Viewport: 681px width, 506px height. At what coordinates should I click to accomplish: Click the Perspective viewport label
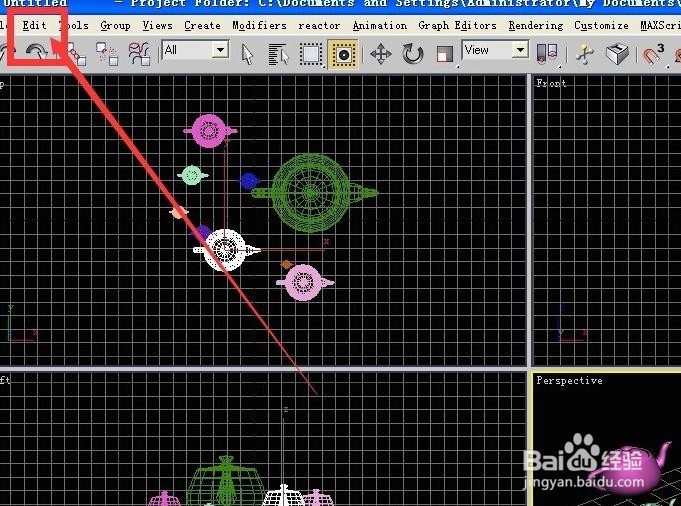(x=569, y=380)
